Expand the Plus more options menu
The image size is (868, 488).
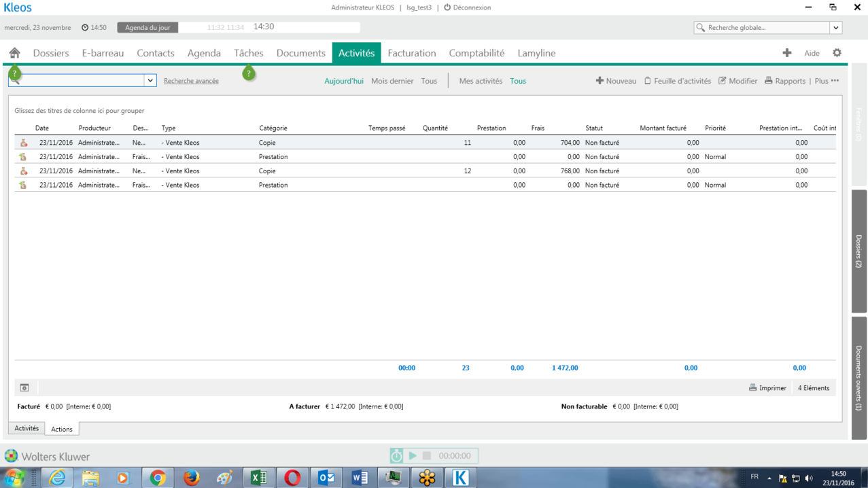click(827, 81)
